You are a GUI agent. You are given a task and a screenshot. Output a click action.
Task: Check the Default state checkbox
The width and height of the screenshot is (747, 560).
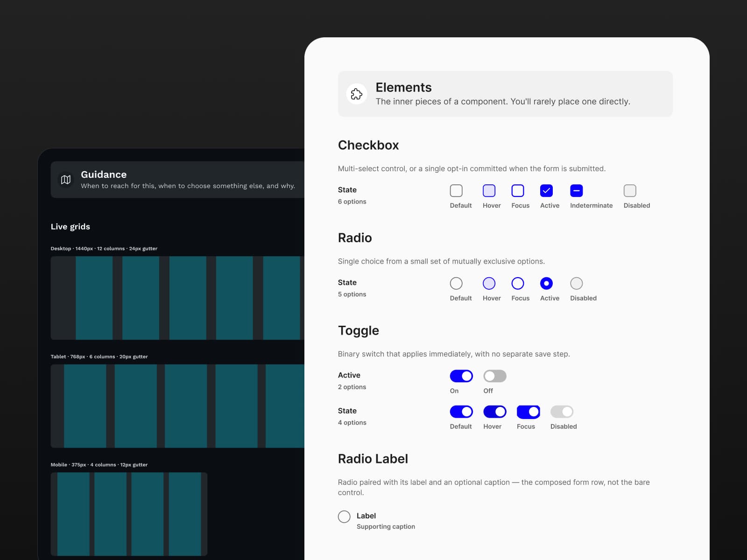pyautogui.click(x=456, y=190)
